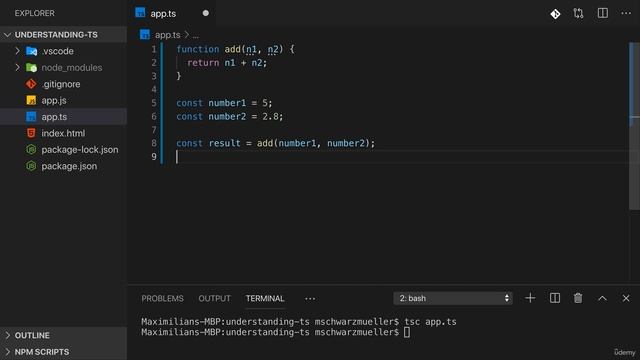Screen dimensions: 640x360
Task: Click the n2 parameter in the add signature
Action: click(273, 49)
